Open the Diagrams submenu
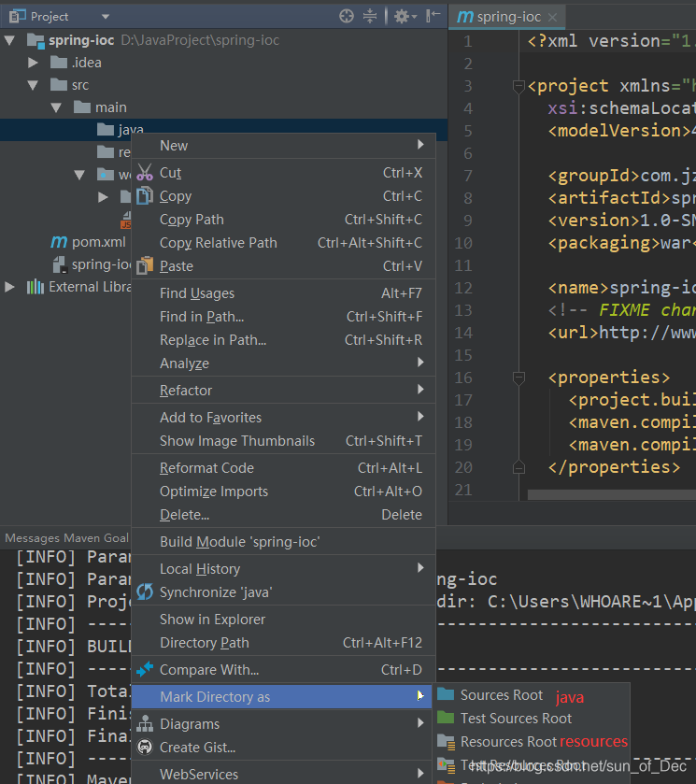The width and height of the screenshot is (696, 784). pyautogui.click(x=281, y=724)
